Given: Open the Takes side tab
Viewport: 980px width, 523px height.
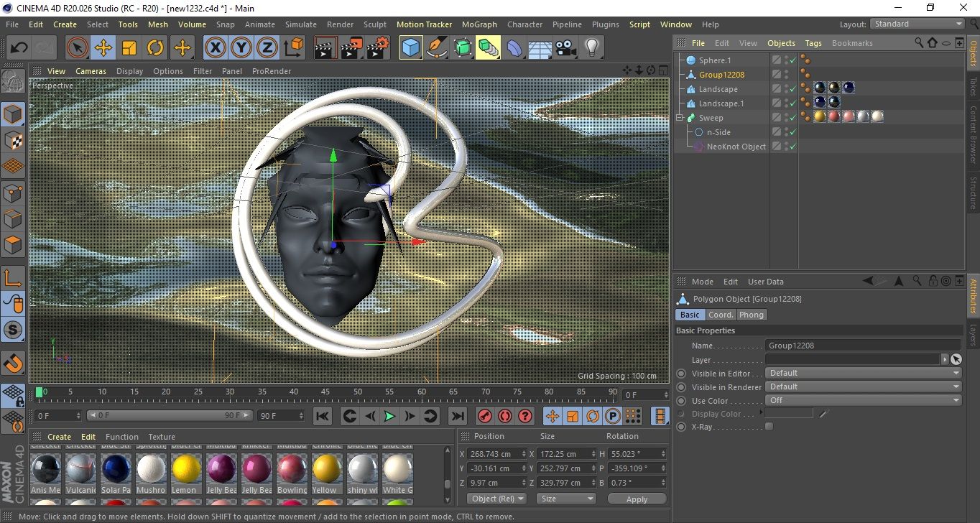Looking at the screenshot, I should pyautogui.click(x=973, y=86).
